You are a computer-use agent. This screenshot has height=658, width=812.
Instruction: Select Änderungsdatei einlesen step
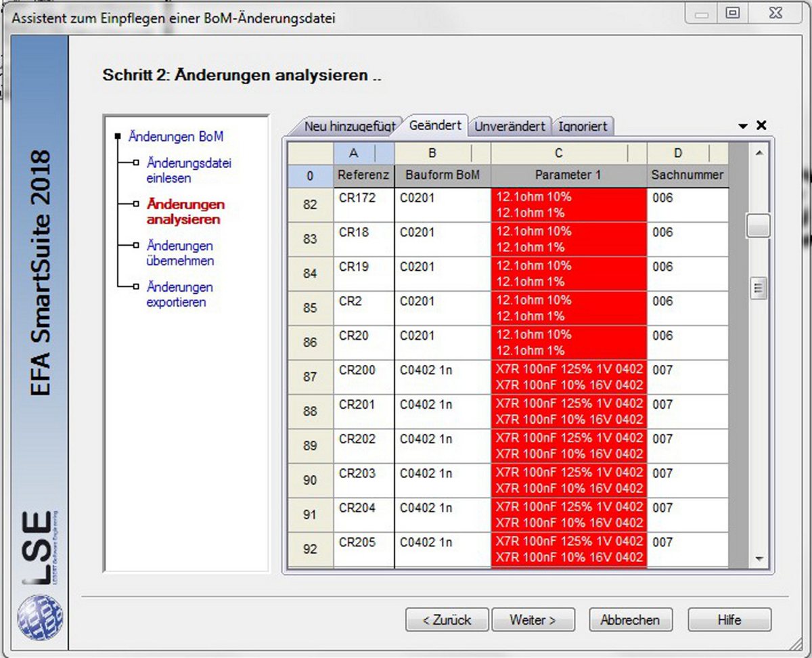(189, 171)
